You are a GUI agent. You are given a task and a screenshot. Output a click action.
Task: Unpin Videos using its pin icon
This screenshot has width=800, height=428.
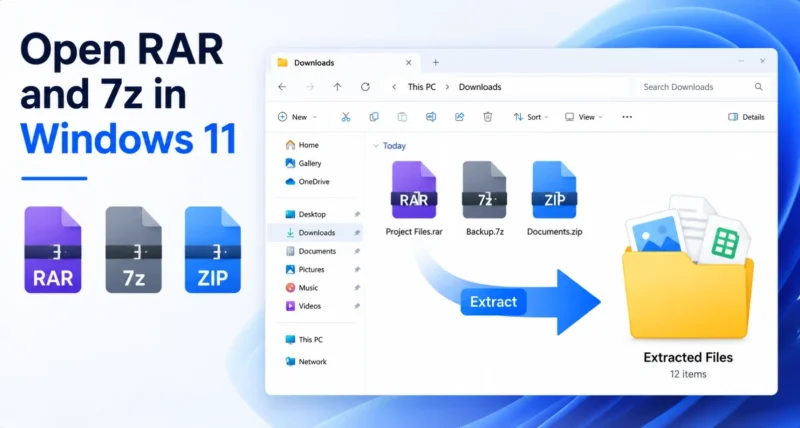[357, 306]
